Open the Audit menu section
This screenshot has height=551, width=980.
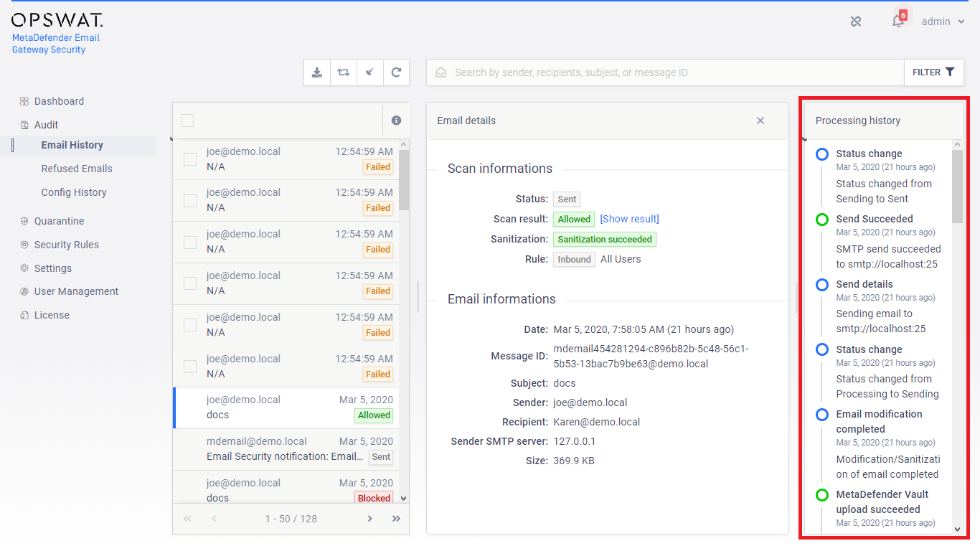pos(46,125)
